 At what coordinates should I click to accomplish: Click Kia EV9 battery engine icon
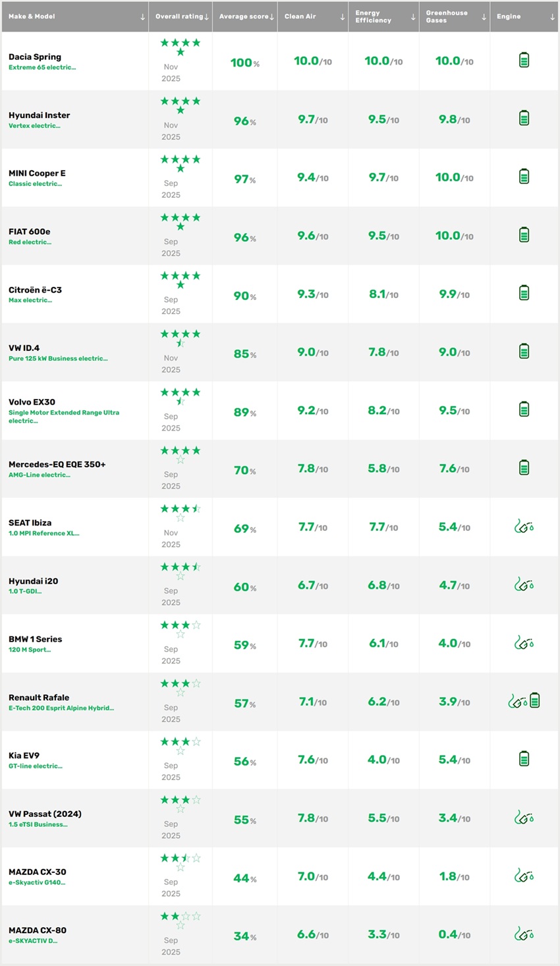pos(524,759)
